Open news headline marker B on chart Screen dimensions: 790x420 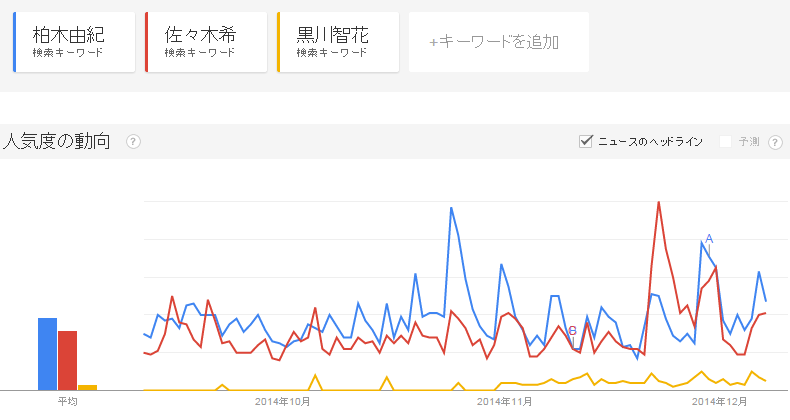572,331
